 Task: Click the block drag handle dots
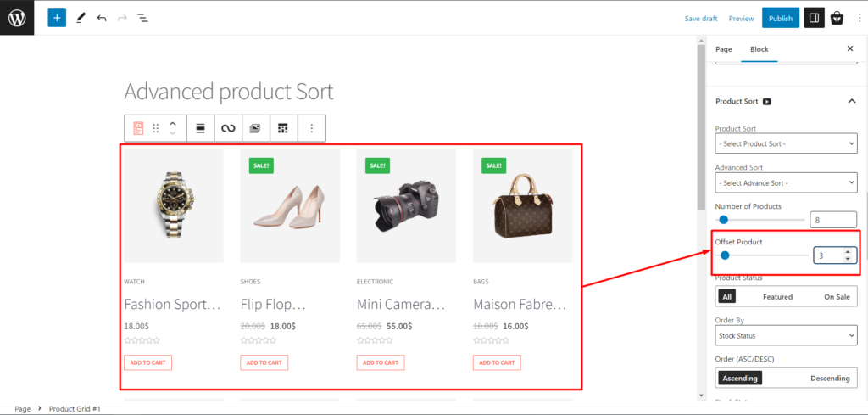click(x=156, y=128)
